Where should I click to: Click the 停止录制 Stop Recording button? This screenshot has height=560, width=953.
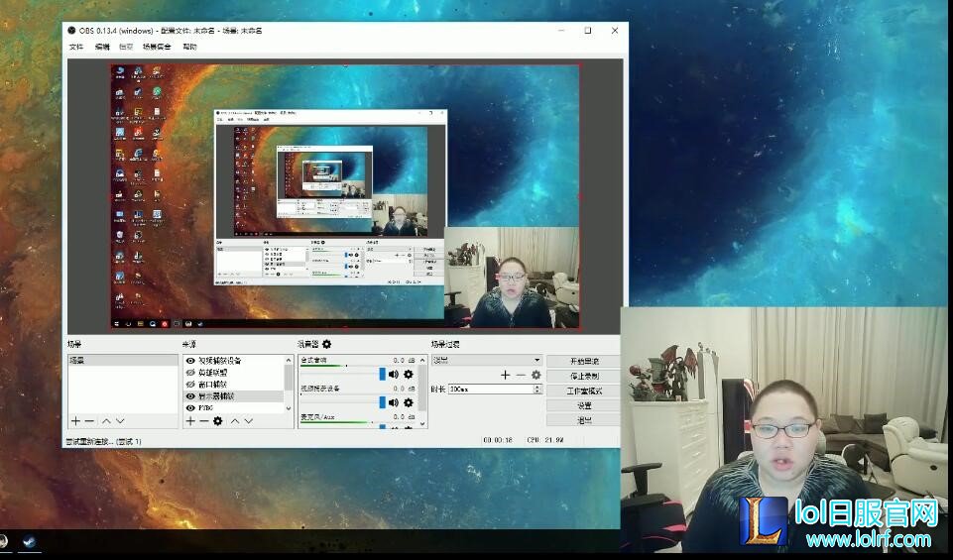(x=584, y=376)
